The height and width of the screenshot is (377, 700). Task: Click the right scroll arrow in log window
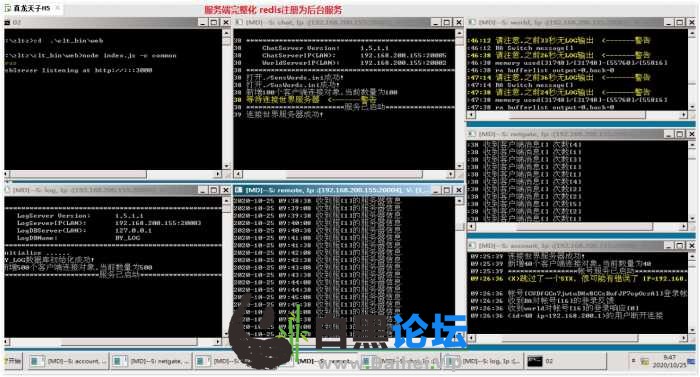click(218, 342)
